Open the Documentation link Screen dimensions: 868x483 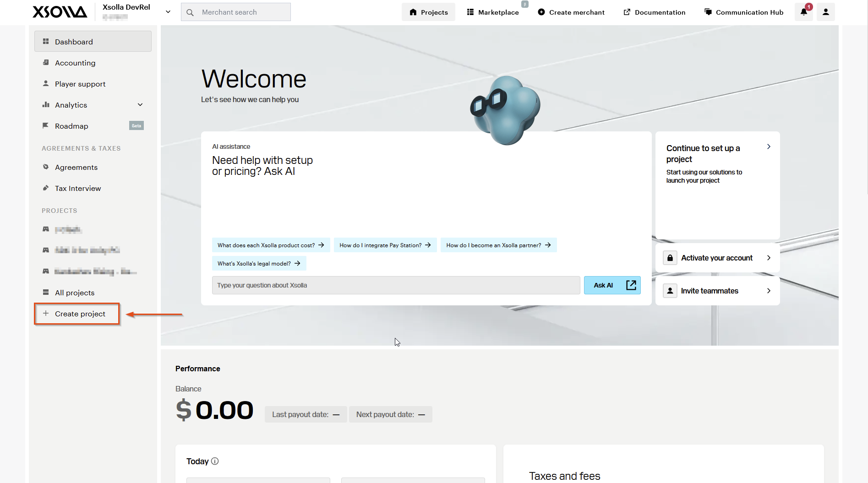click(x=655, y=12)
